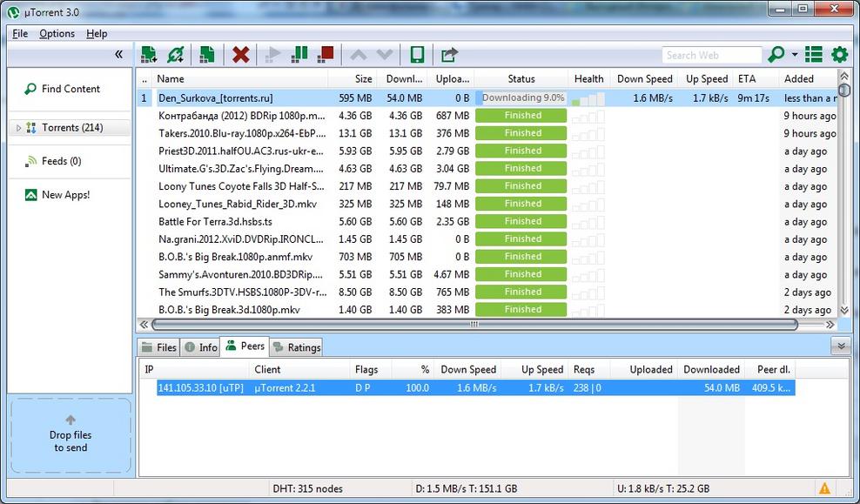The image size is (860, 504).
Task: Click the horizontal scroll-left double arrow
Action: (x=144, y=325)
